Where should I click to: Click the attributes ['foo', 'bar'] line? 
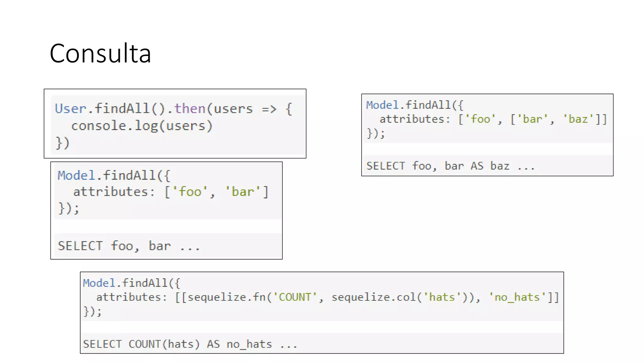[171, 192]
